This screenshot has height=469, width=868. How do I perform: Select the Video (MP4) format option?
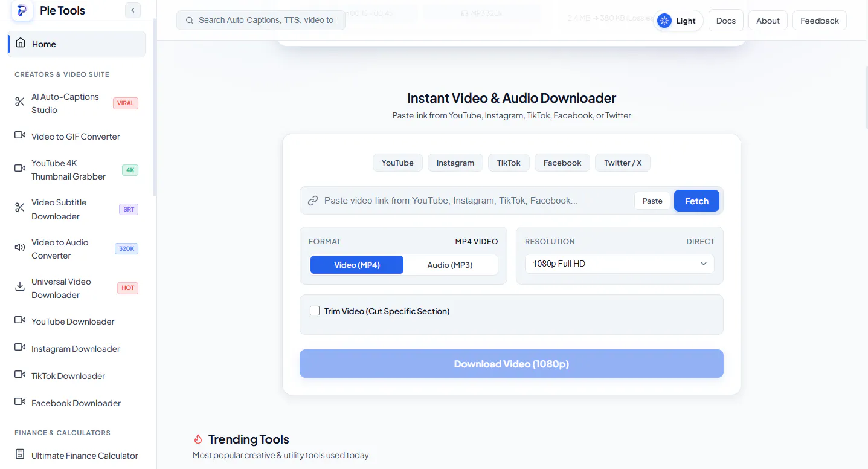(x=357, y=265)
